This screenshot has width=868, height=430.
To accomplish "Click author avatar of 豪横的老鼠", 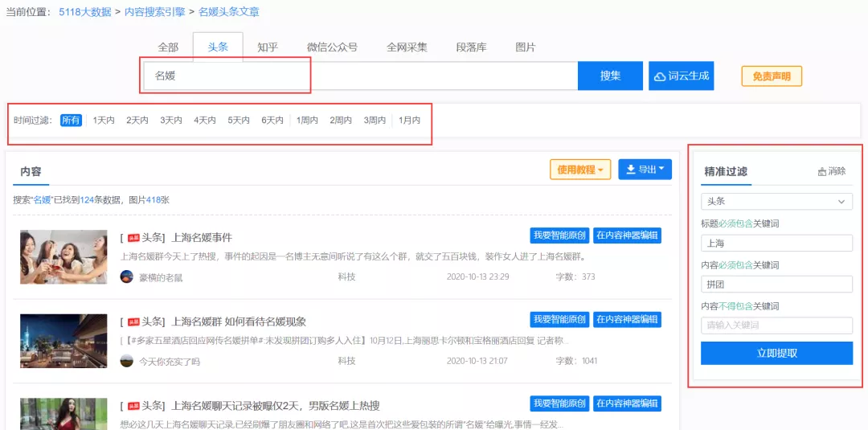I will 127,276.
